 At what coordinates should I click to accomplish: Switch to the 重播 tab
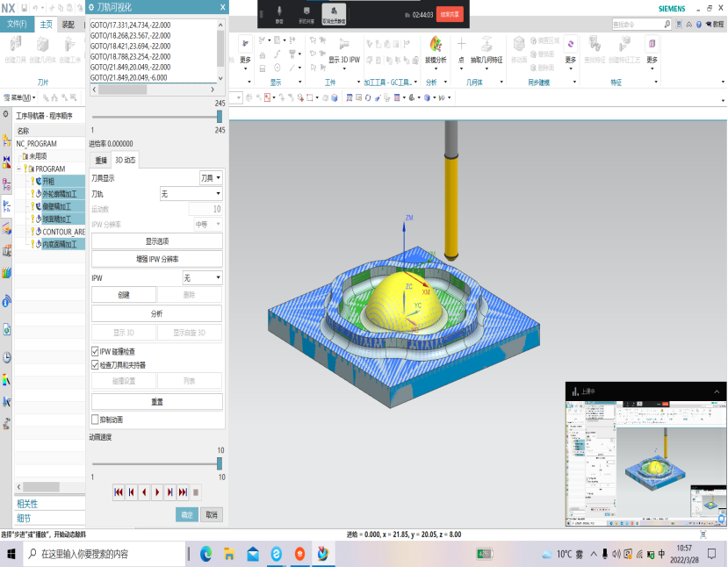tap(101, 160)
